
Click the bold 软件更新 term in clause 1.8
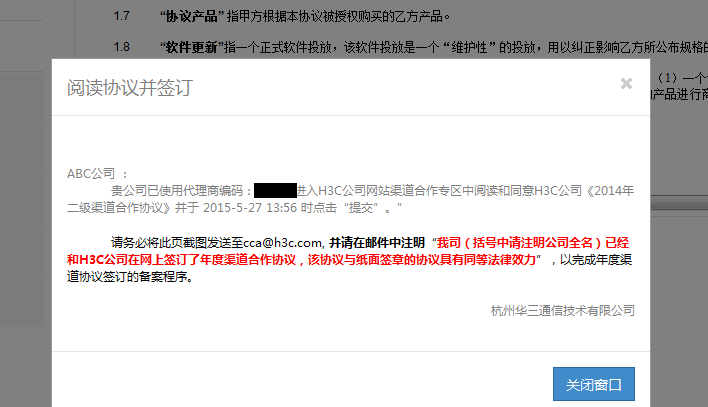tap(192, 47)
